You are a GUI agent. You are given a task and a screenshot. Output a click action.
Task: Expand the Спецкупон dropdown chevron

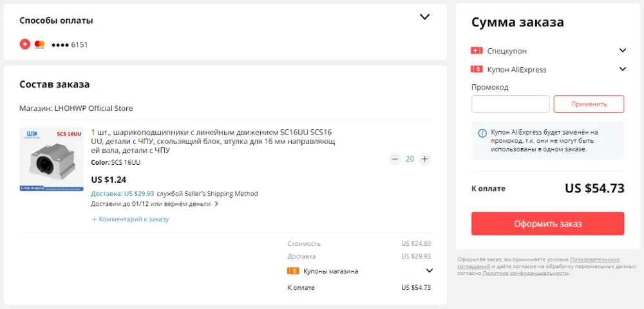623,50
